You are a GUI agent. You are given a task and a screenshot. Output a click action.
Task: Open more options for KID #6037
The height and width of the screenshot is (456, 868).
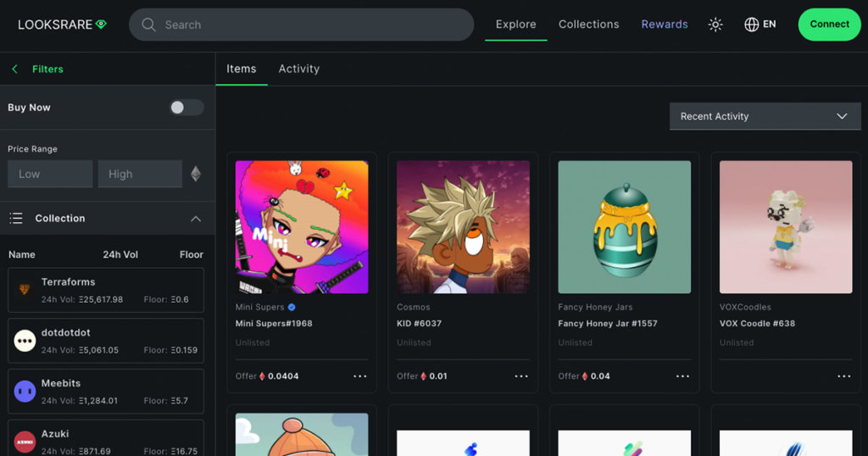click(x=521, y=376)
